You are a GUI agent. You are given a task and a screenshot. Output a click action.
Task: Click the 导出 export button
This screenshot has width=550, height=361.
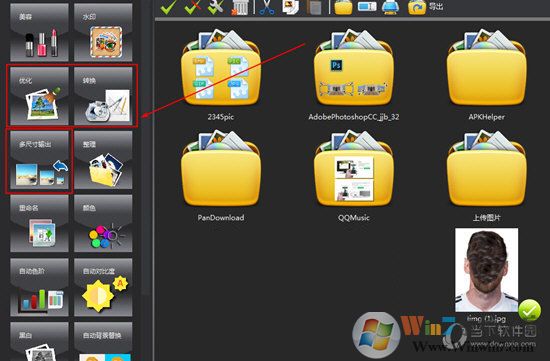[x=425, y=7]
